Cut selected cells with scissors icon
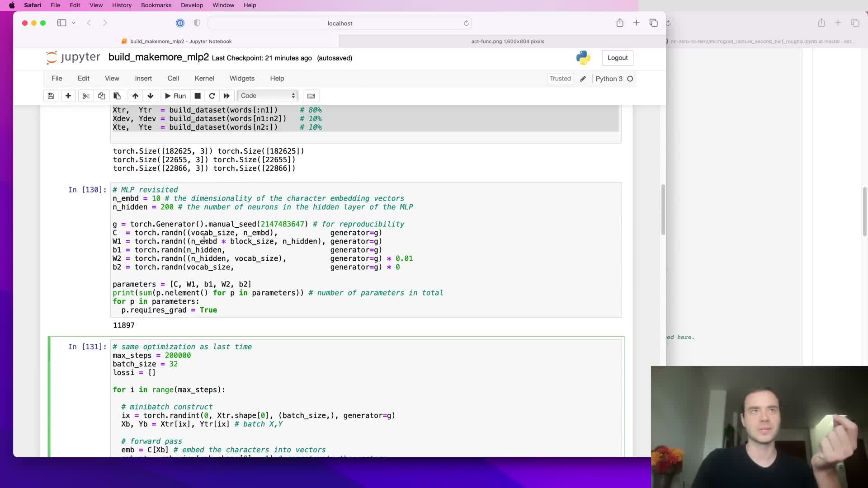 coord(86,96)
